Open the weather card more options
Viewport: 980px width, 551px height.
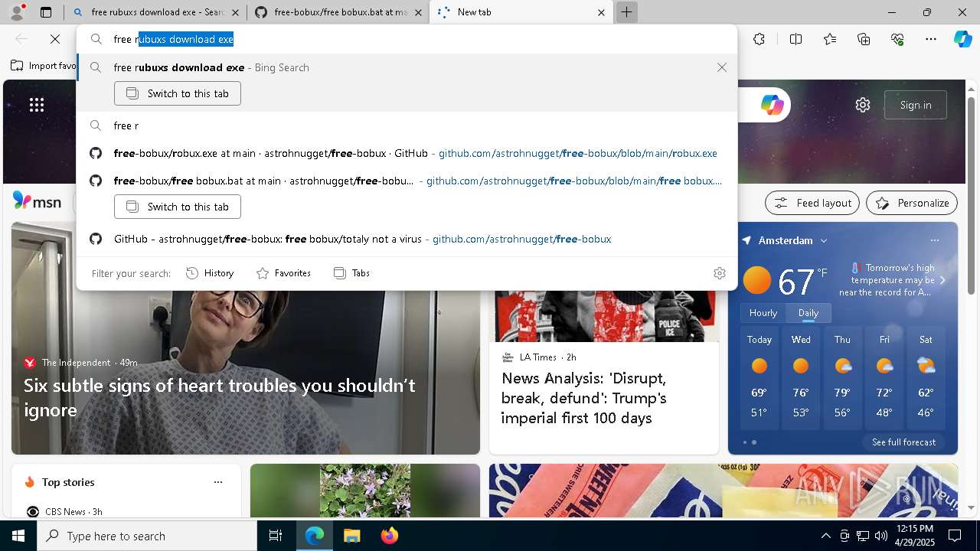(934, 240)
